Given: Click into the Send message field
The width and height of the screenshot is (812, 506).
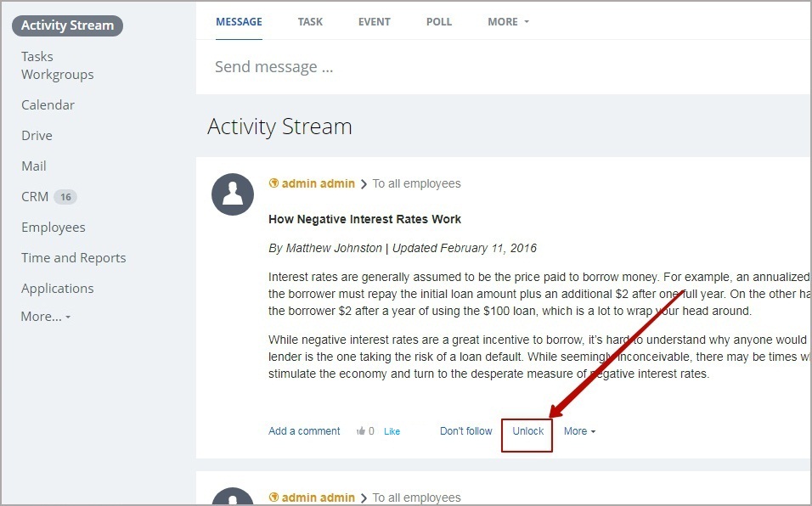Looking at the screenshot, I should coord(504,67).
